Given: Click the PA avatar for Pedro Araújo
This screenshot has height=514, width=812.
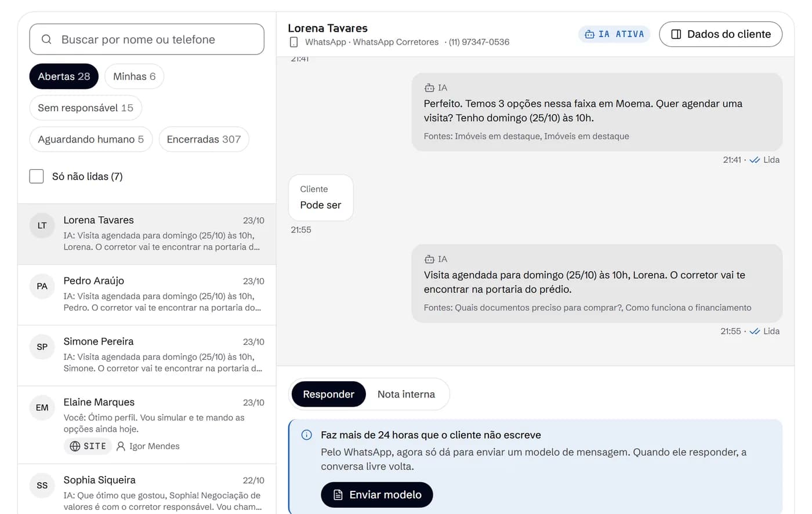Looking at the screenshot, I should [x=42, y=286].
